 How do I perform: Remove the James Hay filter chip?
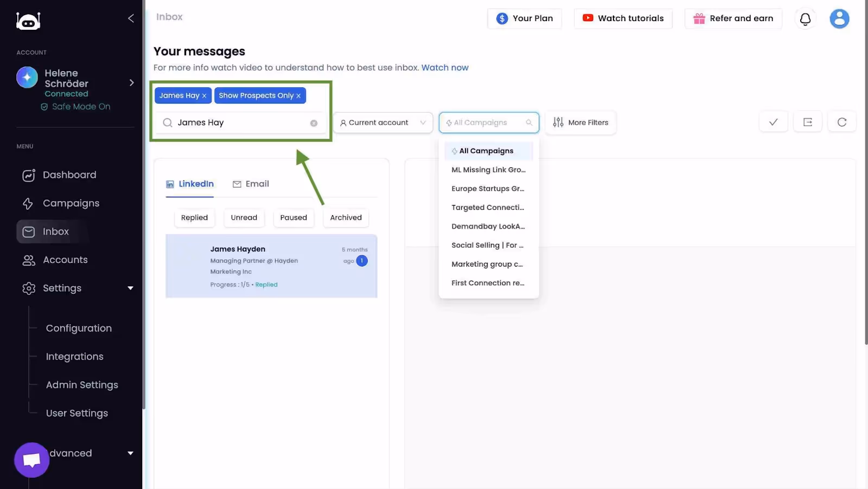(204, 95)
